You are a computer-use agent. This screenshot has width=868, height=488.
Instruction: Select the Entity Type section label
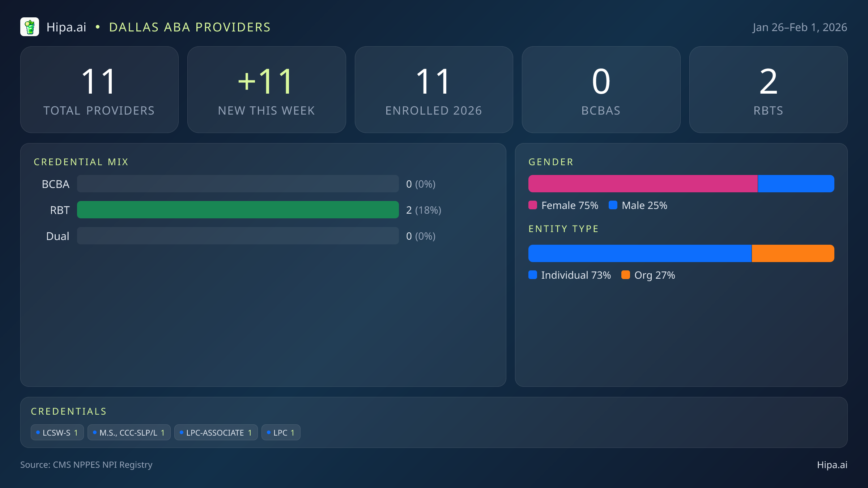pyautogui.click(x=563, y=228)
